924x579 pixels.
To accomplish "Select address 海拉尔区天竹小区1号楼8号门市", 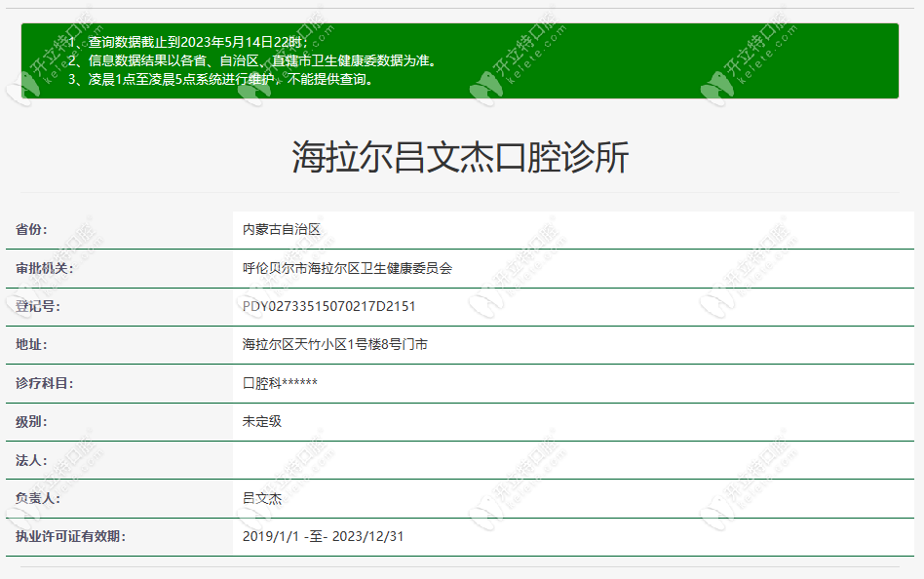I will pyautogui.click(x=334, y=344).
